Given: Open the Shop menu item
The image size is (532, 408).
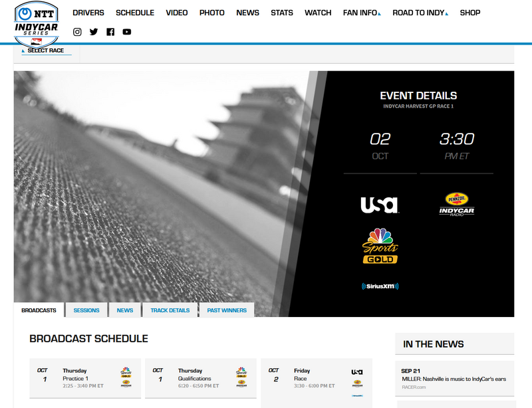Looking at the screenshot, I should [x=470, y=13].
